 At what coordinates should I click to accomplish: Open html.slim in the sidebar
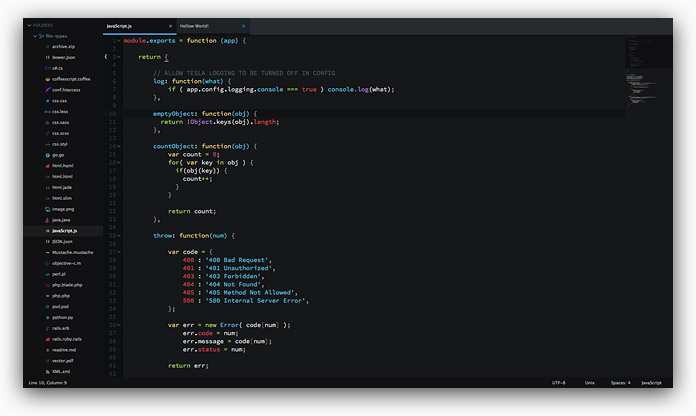[62, 198]
